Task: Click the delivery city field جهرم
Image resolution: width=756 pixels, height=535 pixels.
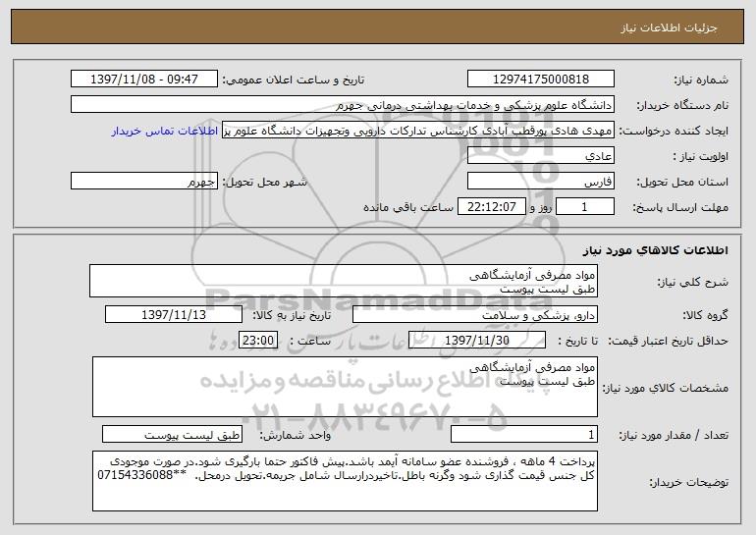Action: point(144,182)
